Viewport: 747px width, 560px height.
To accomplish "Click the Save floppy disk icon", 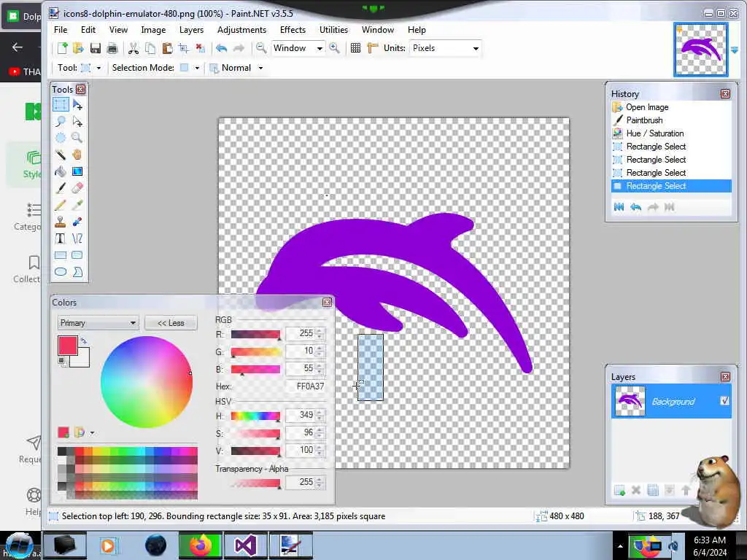I will [x=96, y=48].
